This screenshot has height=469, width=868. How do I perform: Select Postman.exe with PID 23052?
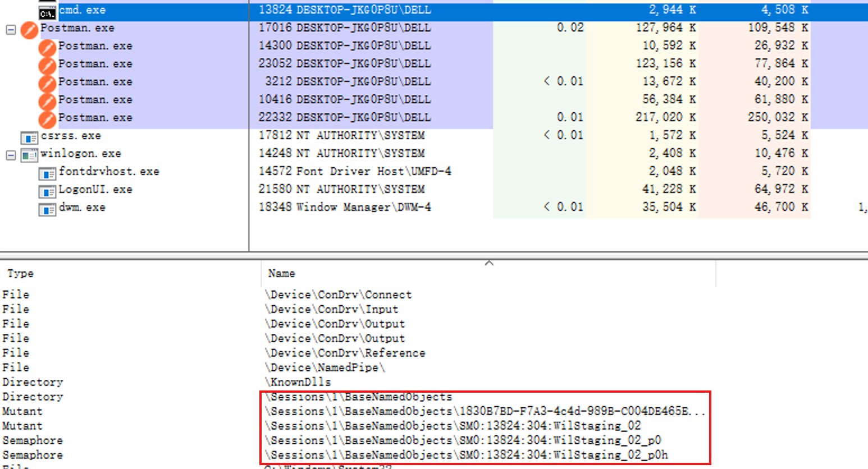95,63
